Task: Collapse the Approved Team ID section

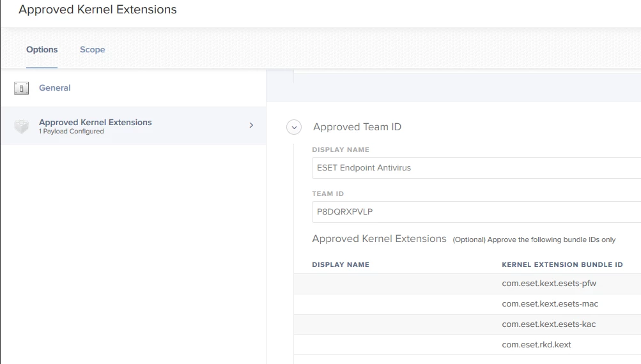Action: tap(294, 127)
